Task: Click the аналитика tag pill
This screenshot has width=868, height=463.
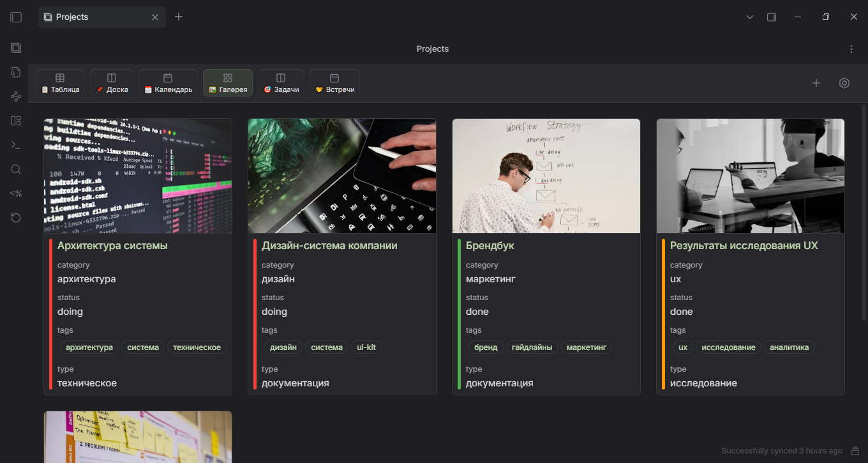Action: click(x=789, y=347)
